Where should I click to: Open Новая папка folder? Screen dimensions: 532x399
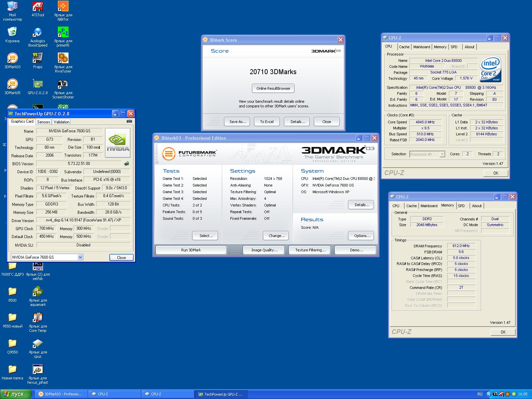12,372
